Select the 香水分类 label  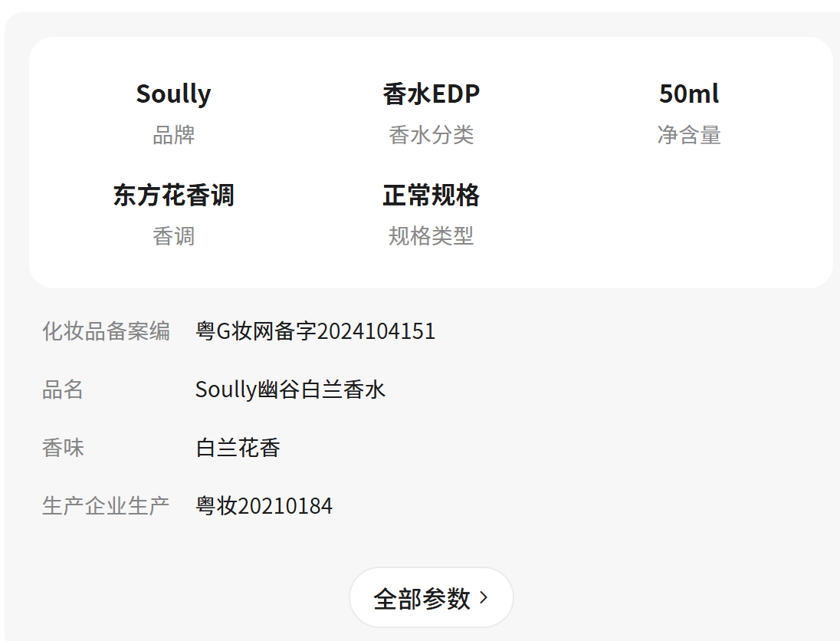tap(431, 135)
